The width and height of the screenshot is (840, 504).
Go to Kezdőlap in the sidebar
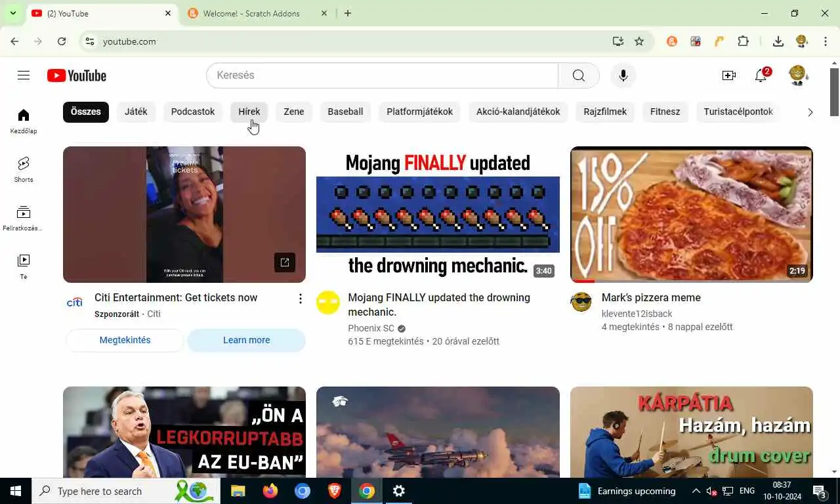tap(24, 121)
